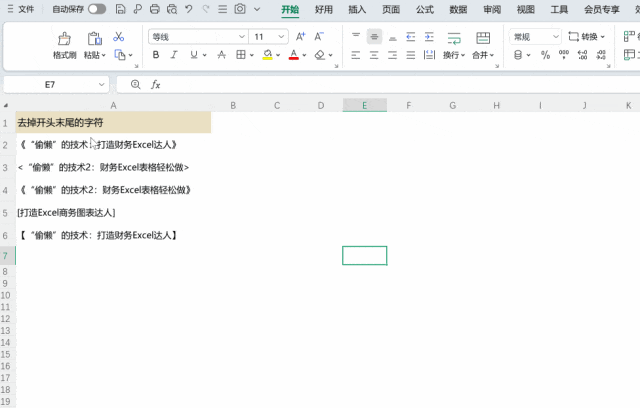Click the redo arrow icon
The image size is (640, 408).
tap(206, 9)
